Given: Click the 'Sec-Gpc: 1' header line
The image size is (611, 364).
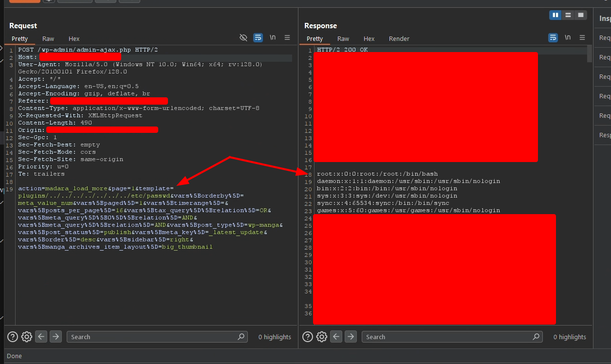Looking at the screenshot, I should coord(37,137).
